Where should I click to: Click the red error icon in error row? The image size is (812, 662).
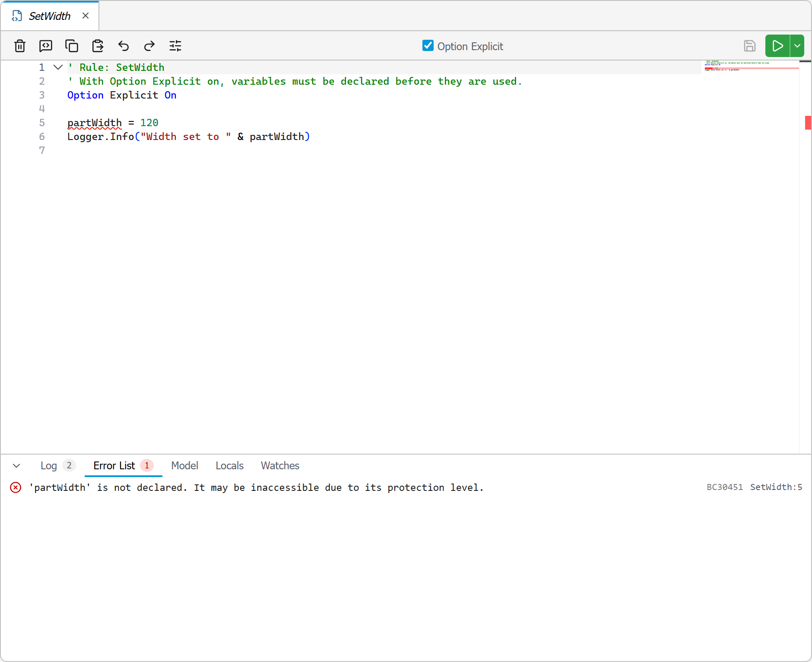pyautogui.click(x=16, y=487)
